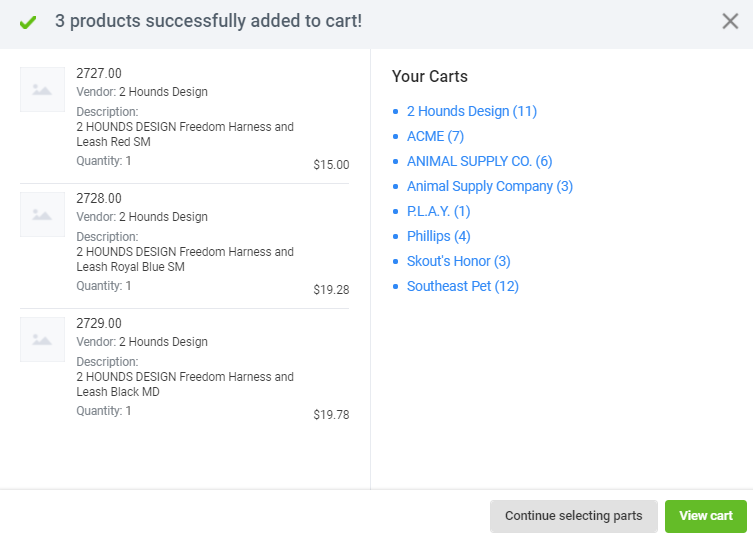Click the Your Carts heading
Viewport: 753px width, 540px height.
(430, 76)
